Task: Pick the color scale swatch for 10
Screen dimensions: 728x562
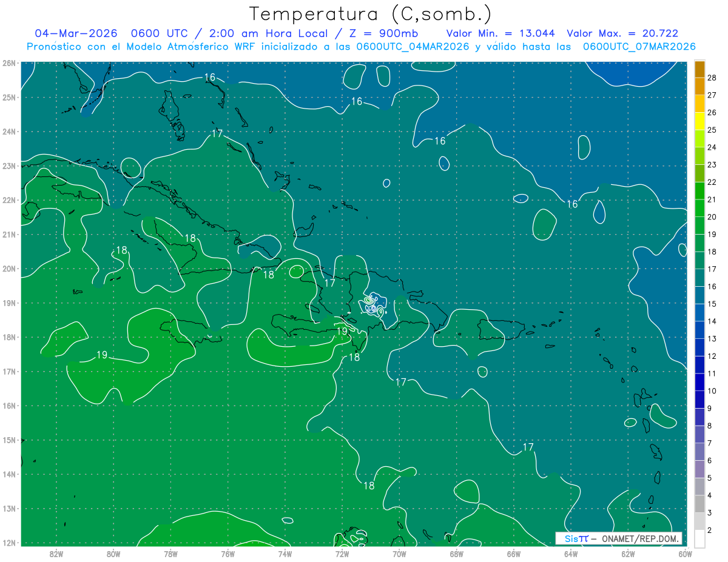Action: click(x=699, y=382)
